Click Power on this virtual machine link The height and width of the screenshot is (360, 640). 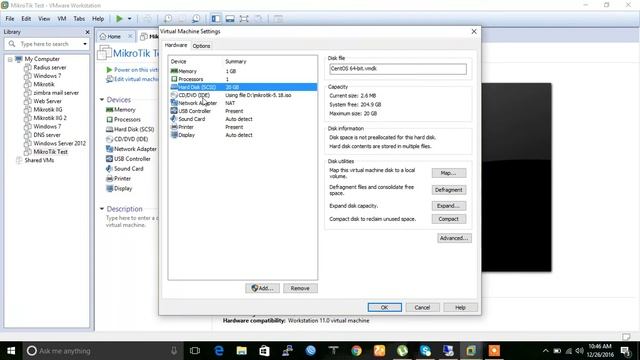(x=132, y=70)
